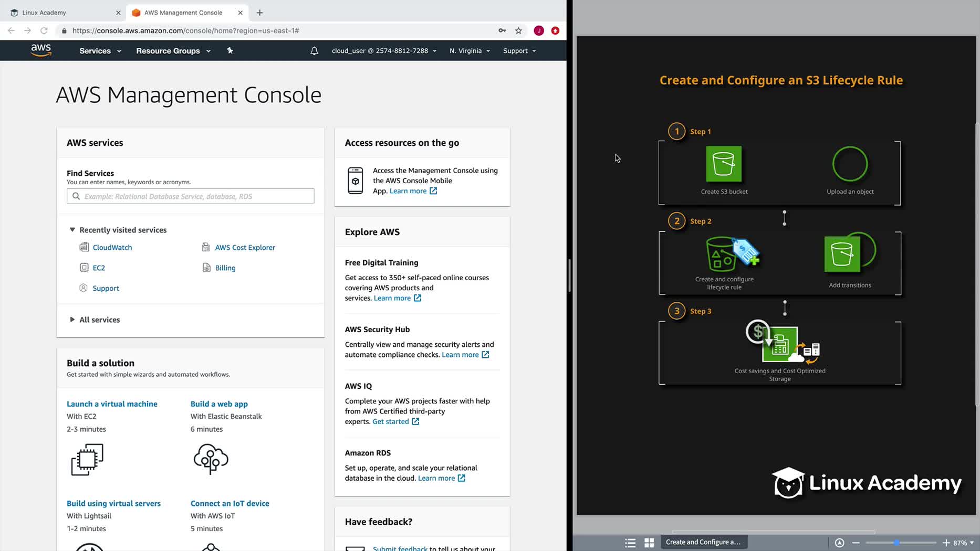Click Learn more for Console Mobile App
The height and width of the screenshot is (551, 980).
pos(413,190)
